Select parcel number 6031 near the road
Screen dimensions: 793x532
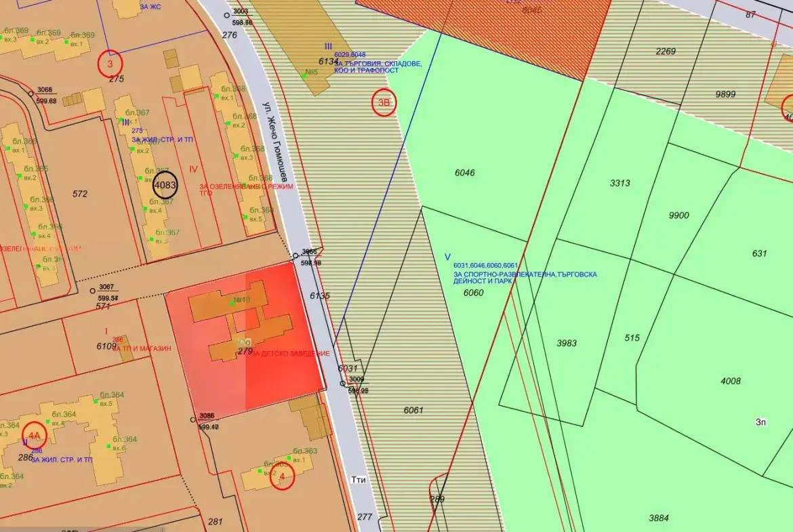click(x=348, y=369)
